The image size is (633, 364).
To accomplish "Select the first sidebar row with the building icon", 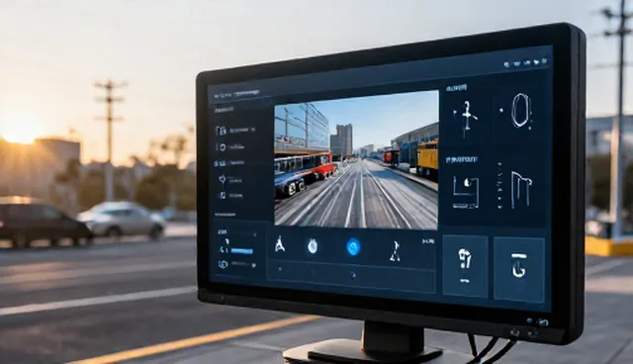I will coord(235,130).
